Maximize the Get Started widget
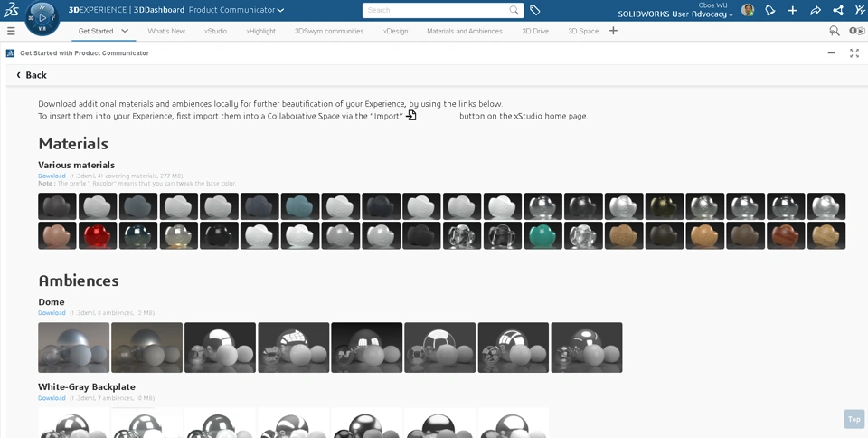The width and height of the screenshot is (868, 438). [854, 52]
